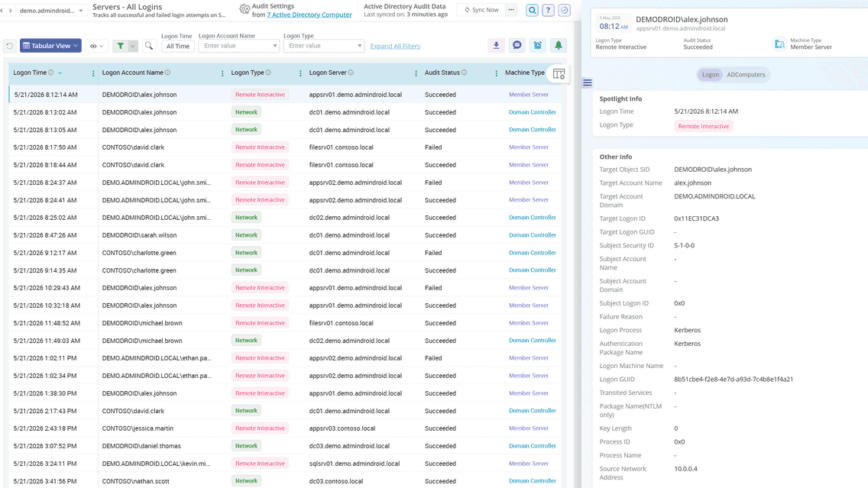This screenshot has height=488, width=868.
Task: Select the 5/21/2026 9:12:17 AM logon time cell
Action: click(x=45, y=253)
